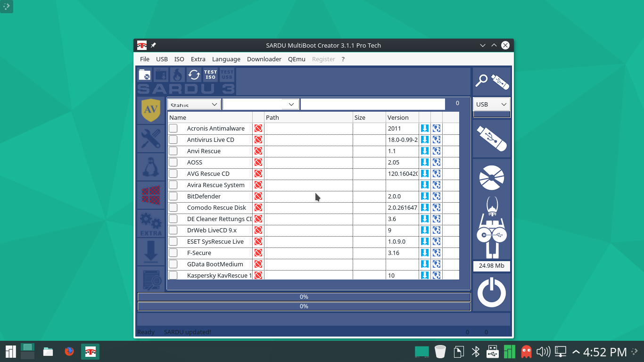Click the lower 0% progress bar
This screenshot has height=362, width=644.
[x=304, y=306]
